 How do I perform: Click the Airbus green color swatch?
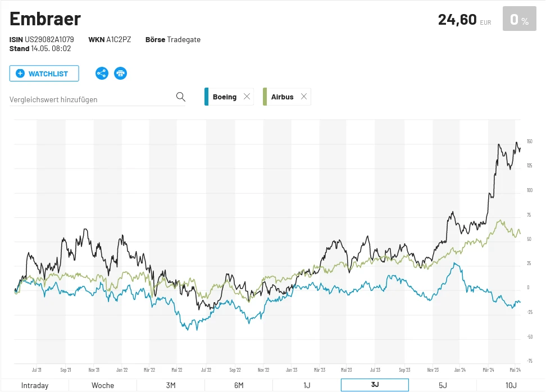tap(265, 97)
